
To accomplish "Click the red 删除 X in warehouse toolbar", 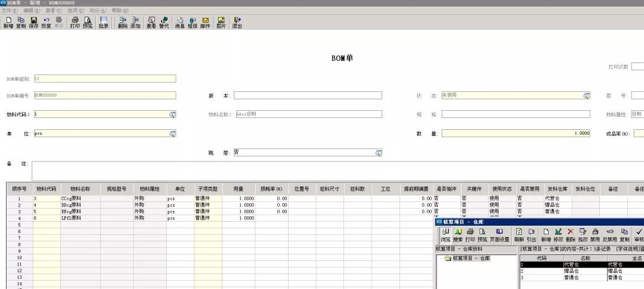I will 570,234.
